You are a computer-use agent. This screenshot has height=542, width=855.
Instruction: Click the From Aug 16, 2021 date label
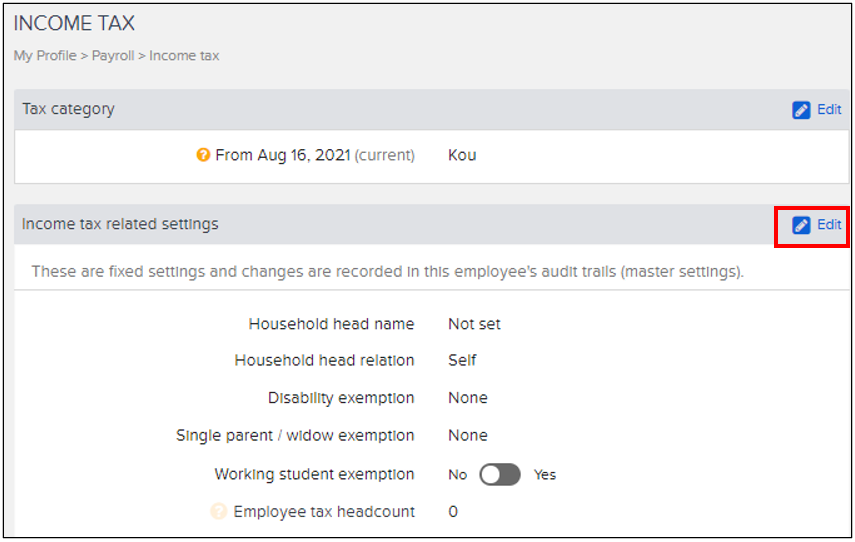282,156
